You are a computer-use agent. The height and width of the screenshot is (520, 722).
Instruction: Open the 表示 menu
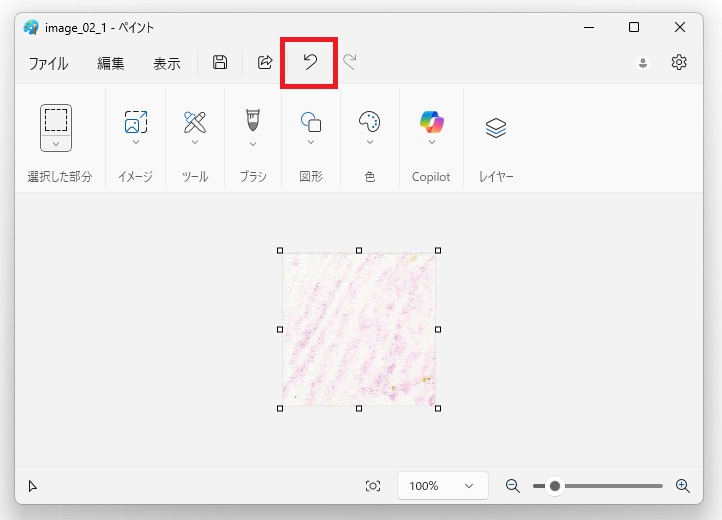coord(167,63)
